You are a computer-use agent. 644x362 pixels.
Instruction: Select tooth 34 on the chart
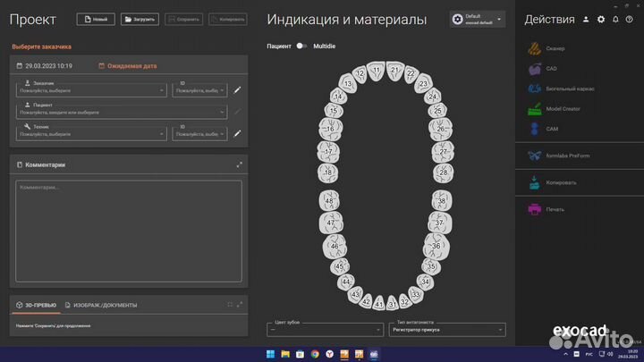point(425,282)
